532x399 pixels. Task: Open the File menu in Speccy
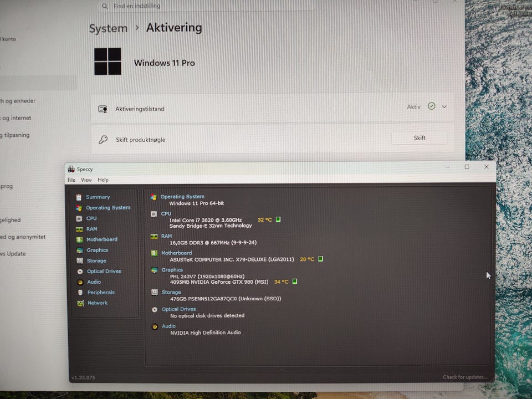[x=71, y=180]
